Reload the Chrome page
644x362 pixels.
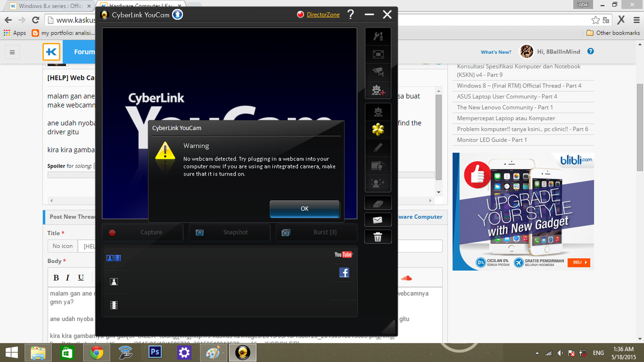35,20
